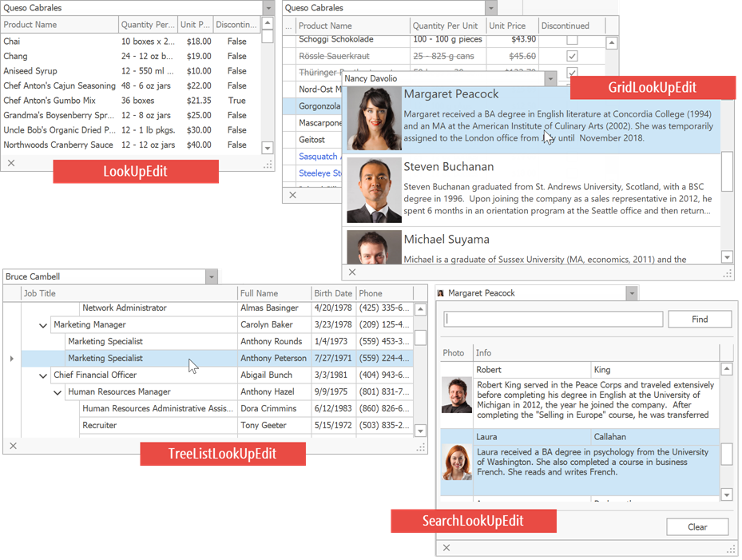Screen dimensions: 742x560
Task: Select the Steeleye product link
Action: click(x=320, y=173)
